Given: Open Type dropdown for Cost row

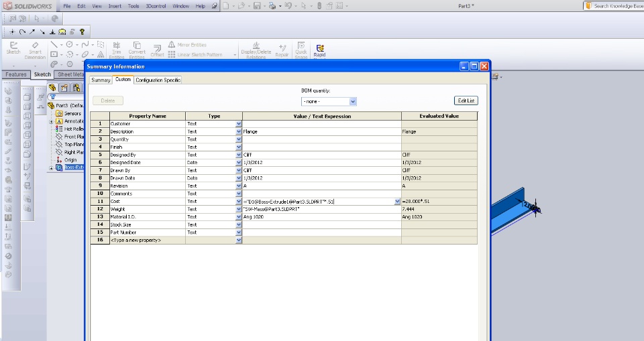Looking at the screenshot, I should (239, 202).
